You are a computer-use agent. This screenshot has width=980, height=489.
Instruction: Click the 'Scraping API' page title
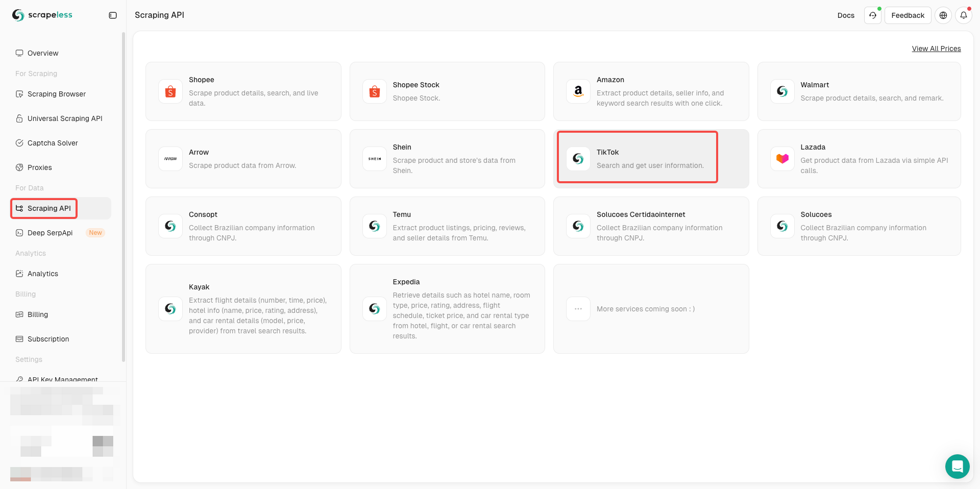click(159, 15)
